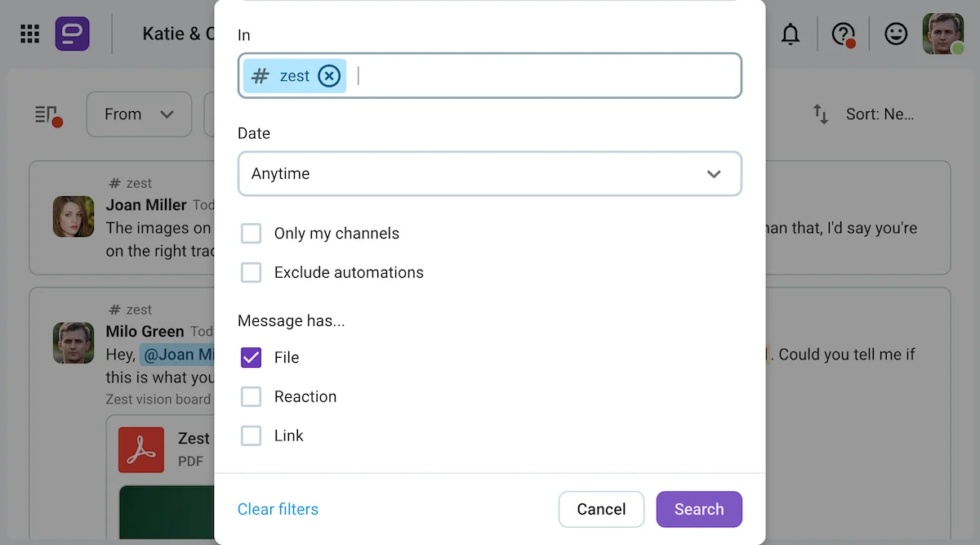This screenshot has width=980, height=545.
Task: Open the Date dropdown showing Anytime
Action: pos(490,173)
